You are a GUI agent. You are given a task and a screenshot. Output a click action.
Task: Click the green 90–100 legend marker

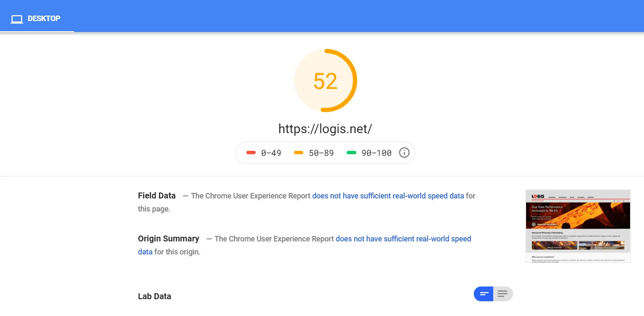(351, 153)
